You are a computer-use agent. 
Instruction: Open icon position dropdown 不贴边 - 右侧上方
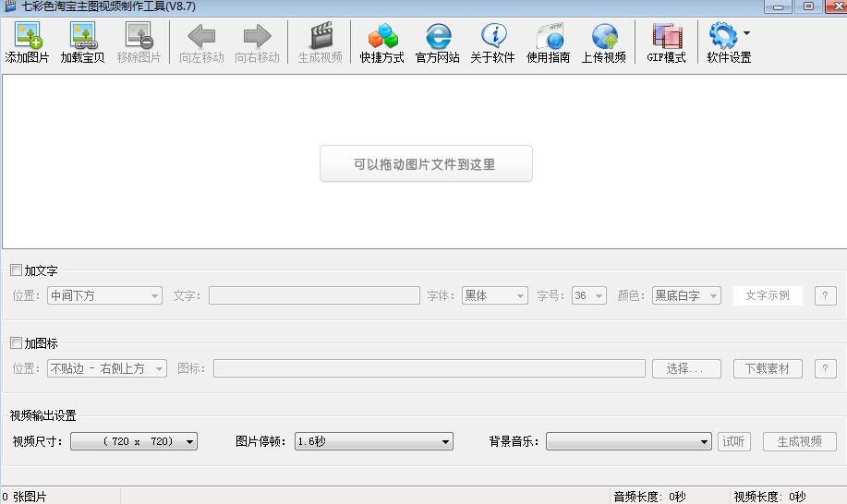[x=107, y=368]
